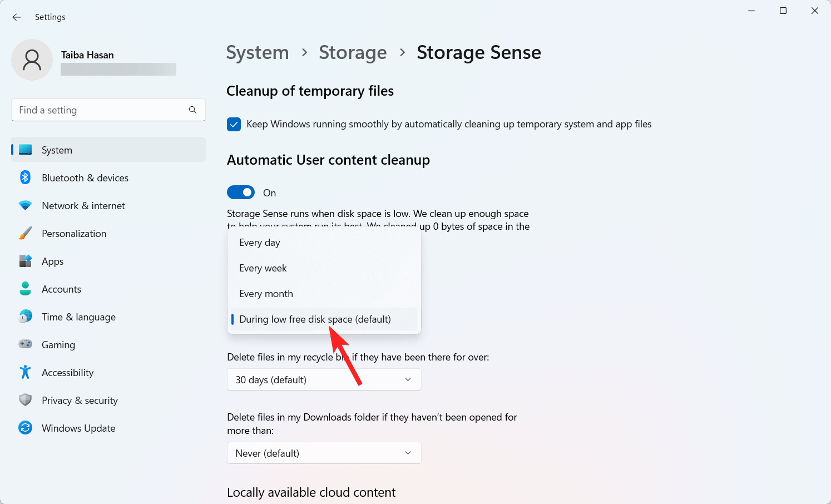Screen dimensions: 831x504
Task: Turn off Automatic User content cleanup
Action: click(241, 192)
